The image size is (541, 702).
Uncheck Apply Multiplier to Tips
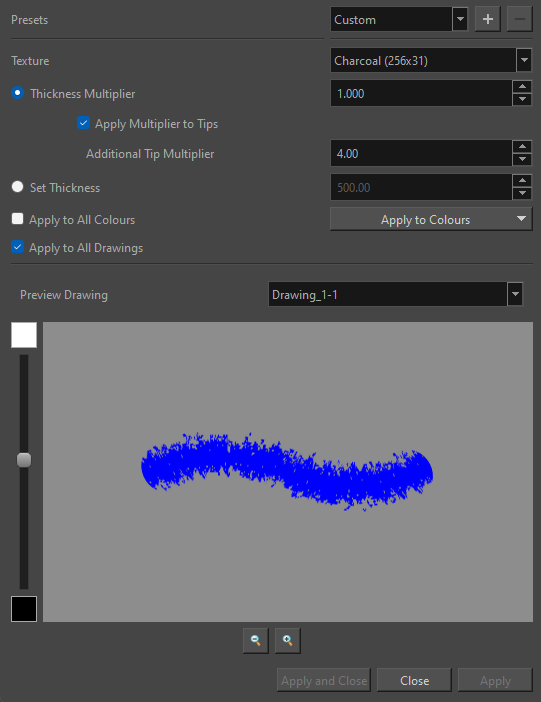[x=83, y=123]
